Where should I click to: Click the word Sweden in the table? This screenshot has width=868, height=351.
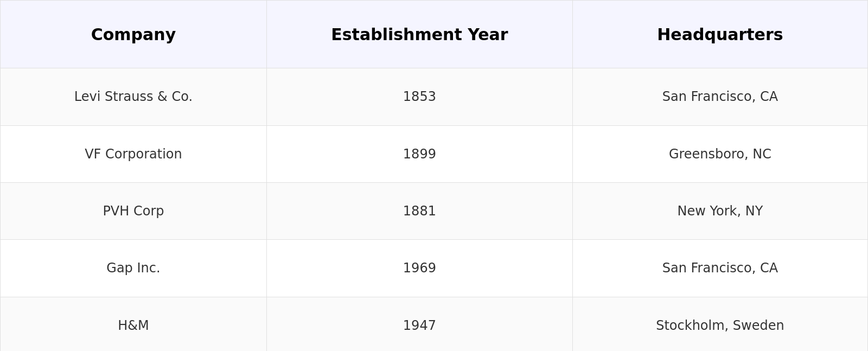click(x=758, y=326)
